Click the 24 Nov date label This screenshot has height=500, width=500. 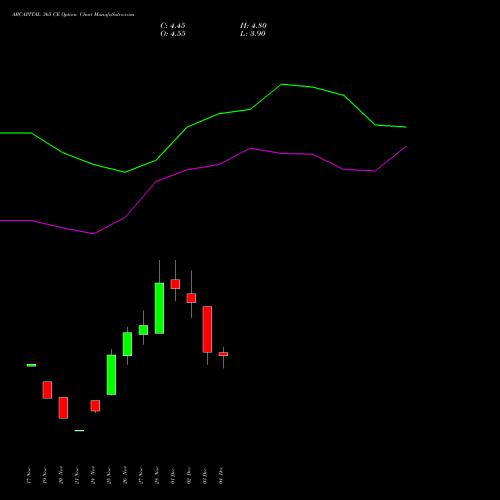pos(93,475)
